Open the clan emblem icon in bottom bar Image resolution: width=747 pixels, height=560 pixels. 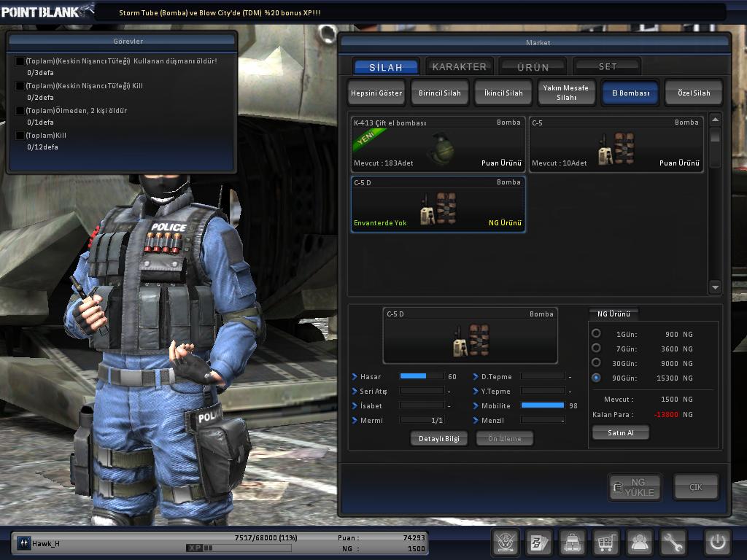[x=506, y=542]
